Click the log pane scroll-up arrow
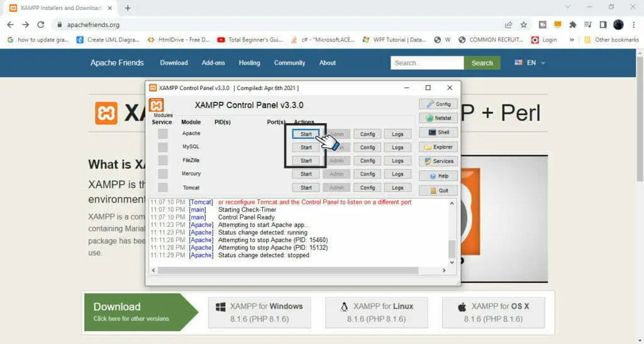The height and width of the screenshot is (344, 644). (452, 203)
